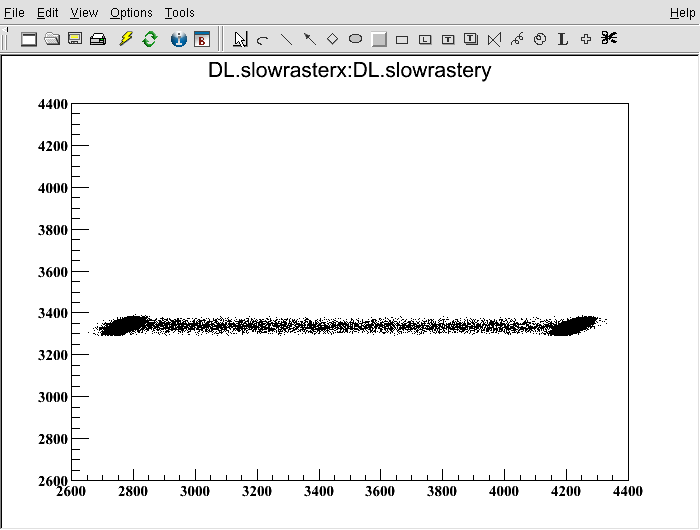Click the x-axis label 4200
Image resolution: width=700 pixels, height=530 pixels.
point(566,492)
